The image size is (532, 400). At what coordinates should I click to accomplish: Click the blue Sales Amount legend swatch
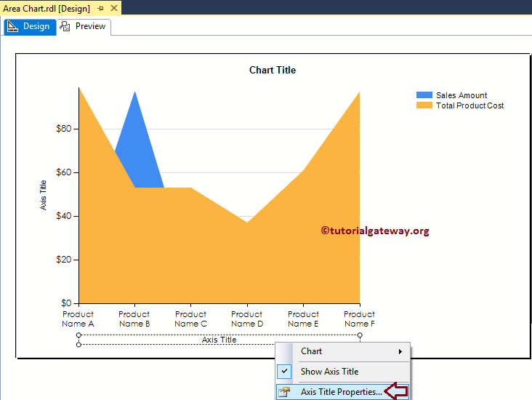click(x=424, y=95)
